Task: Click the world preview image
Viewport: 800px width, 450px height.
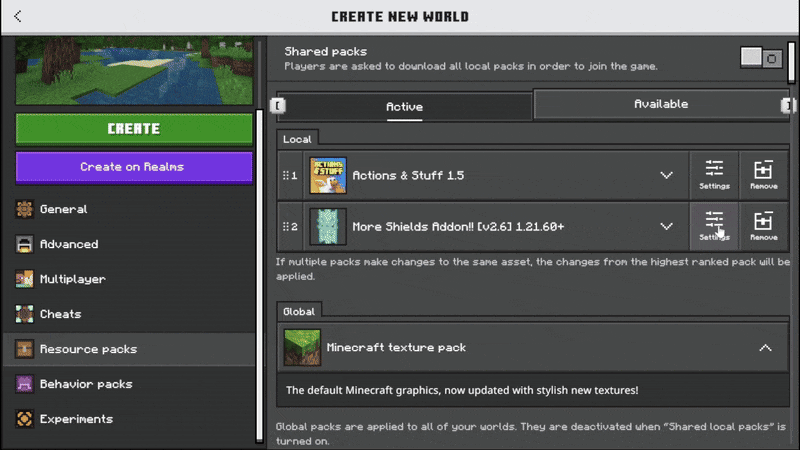Action: click(134, 71)
